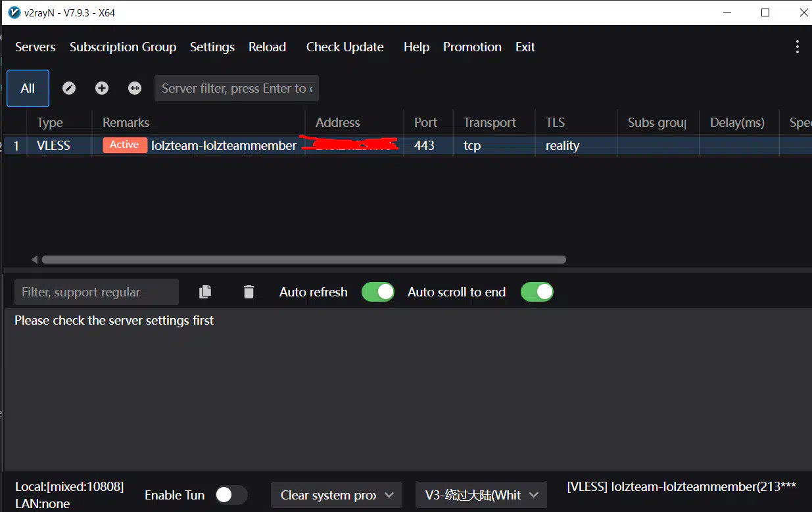The width and height of the screenshot is (812, 512).
Task: Click the reality TLS cell
Action: [x=562, y=145]
